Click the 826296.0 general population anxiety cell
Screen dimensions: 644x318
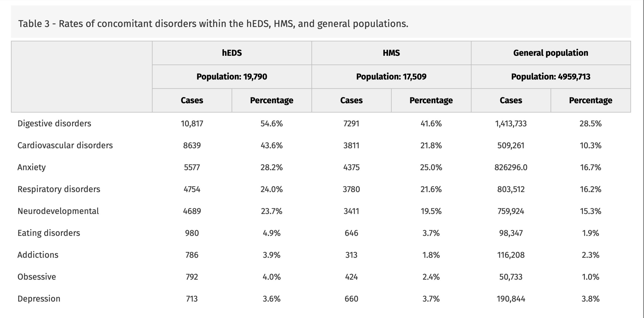point(511,167)
